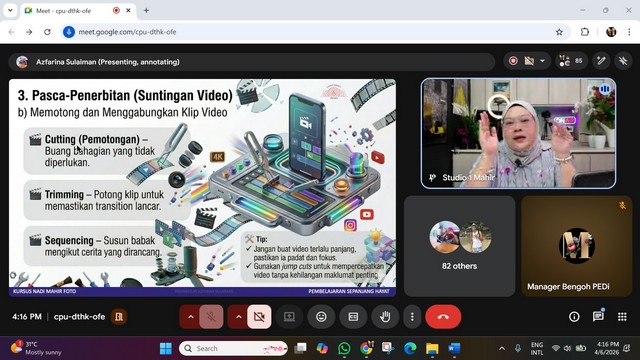This screenshot has width=640, height=360.
Task: Send a reaction with the emoji icon
Action: [321, 317]
